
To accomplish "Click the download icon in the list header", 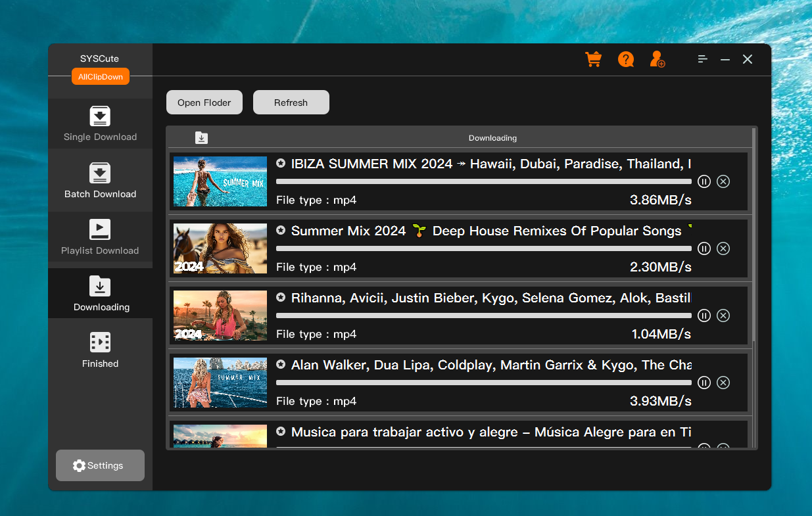I will [201, 138].
